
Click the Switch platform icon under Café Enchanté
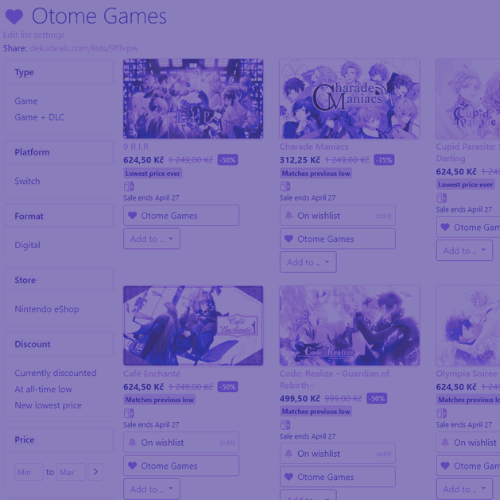(129, 413)
